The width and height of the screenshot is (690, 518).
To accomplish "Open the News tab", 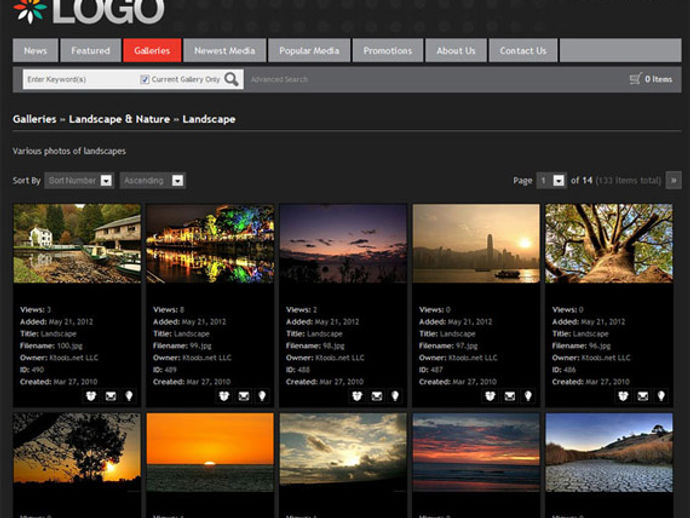I will pos(35,51).
